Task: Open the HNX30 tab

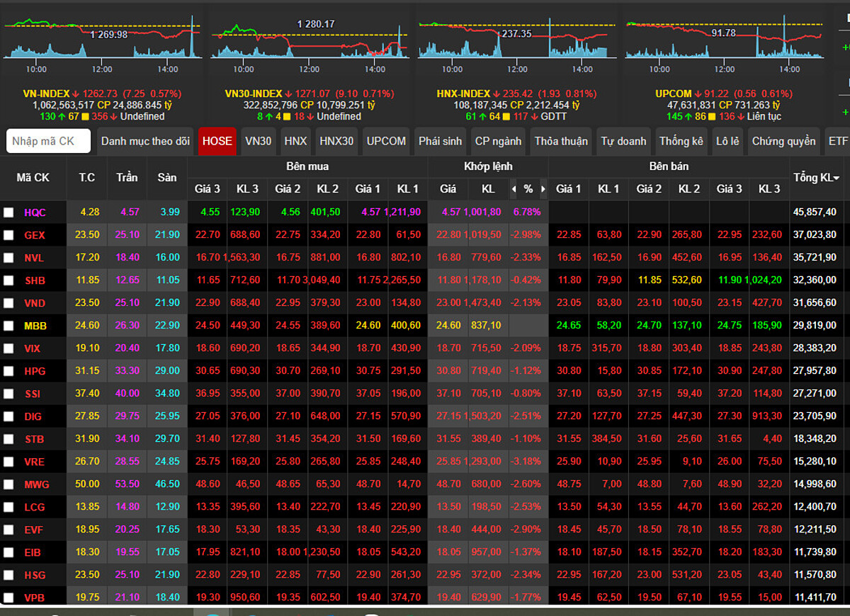Action: point(336,141)
